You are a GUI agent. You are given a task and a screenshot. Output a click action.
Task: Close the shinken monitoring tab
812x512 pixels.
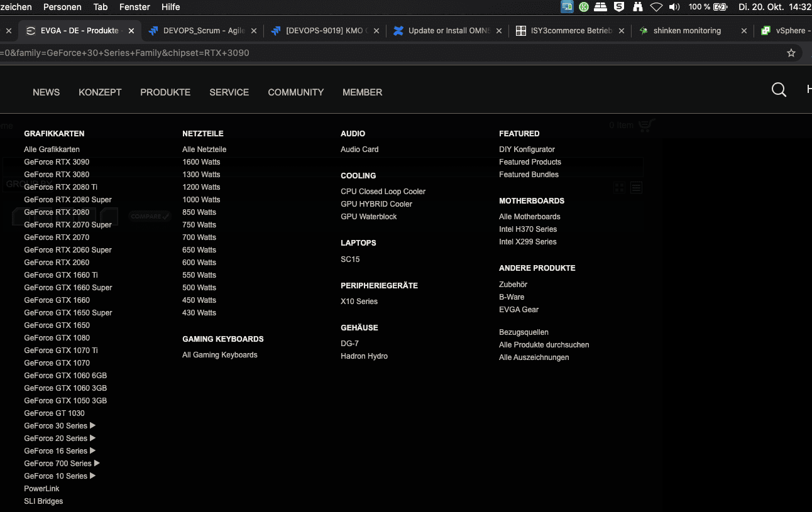point(744,31)
